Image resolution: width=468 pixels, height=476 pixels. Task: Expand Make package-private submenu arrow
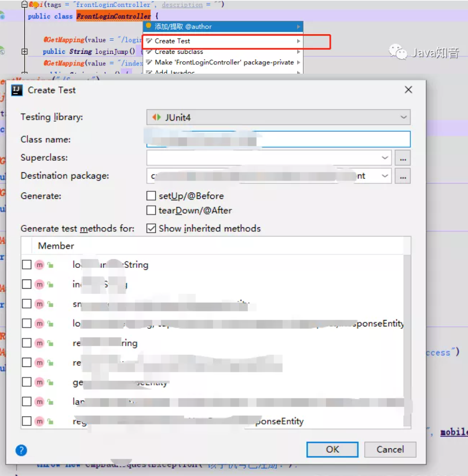click(x=298, y=63)
